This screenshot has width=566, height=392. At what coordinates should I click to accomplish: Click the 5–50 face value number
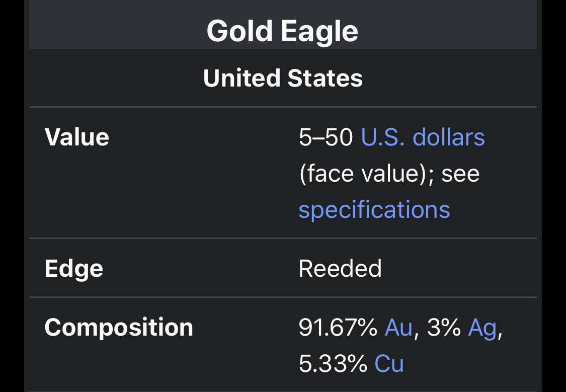[326, 137]
